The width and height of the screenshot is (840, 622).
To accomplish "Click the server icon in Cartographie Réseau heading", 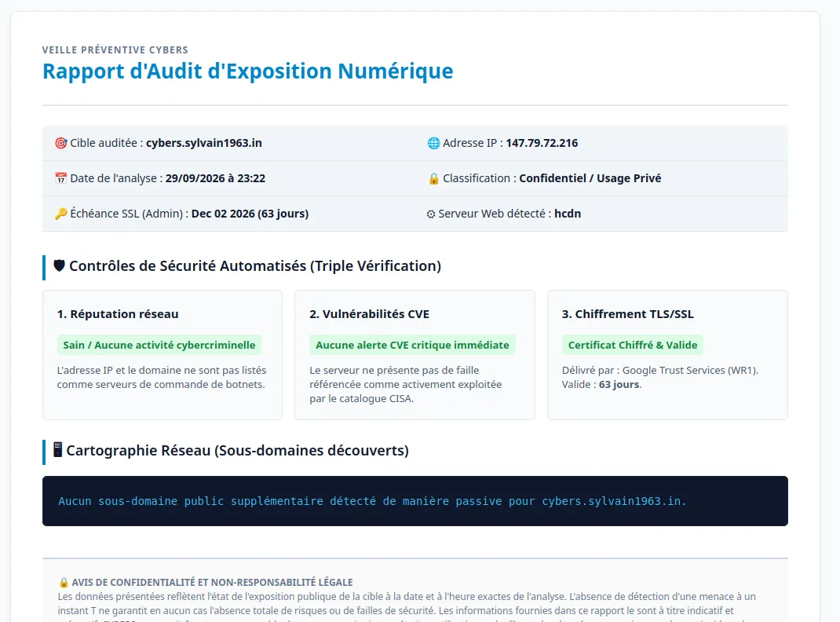I will [58, 449].
